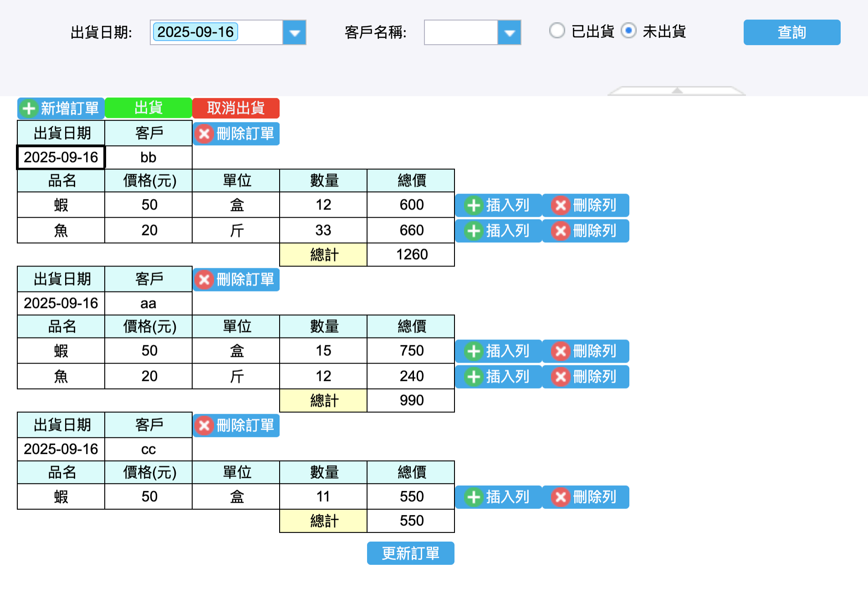
Task: Click quantity cell 33 in bb order
Action: click(323, 230)
